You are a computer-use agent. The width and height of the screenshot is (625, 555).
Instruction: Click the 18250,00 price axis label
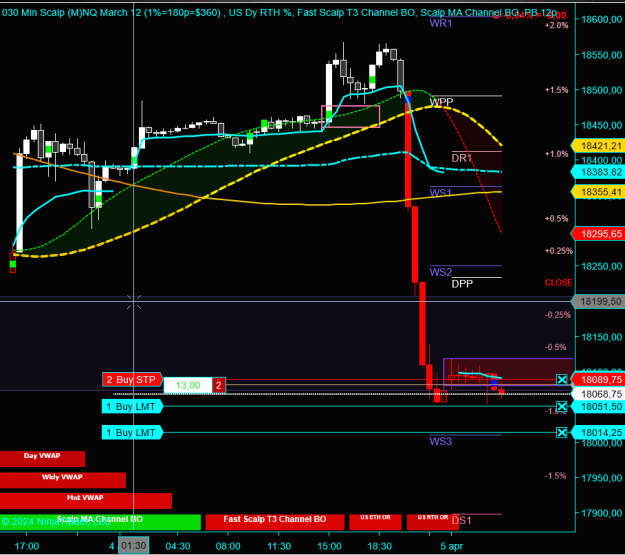[x=601, y=266]
